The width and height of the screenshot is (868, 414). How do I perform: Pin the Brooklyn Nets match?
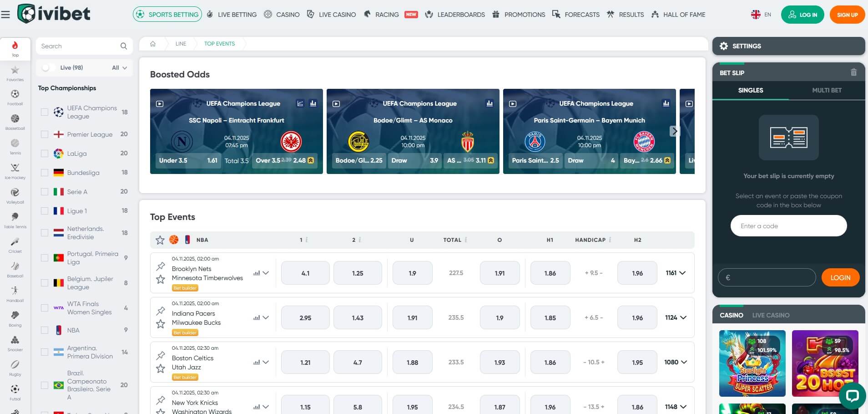point(161,266)
